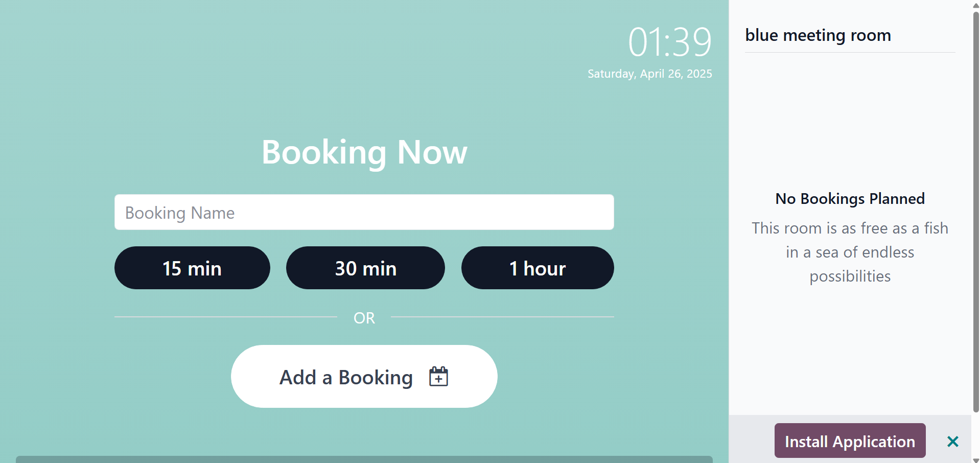Click the blue meeting room title
Viewport: 980px width, 463px height.
coord(818,35)
